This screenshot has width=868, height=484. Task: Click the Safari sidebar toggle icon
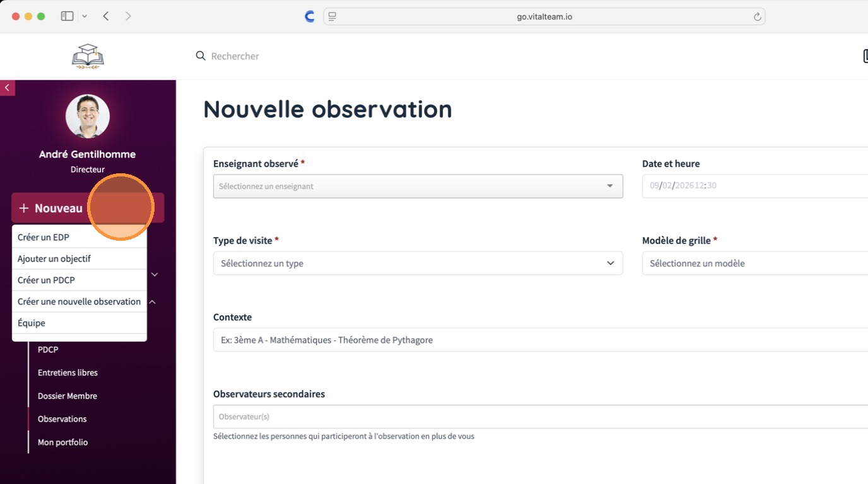67,16
